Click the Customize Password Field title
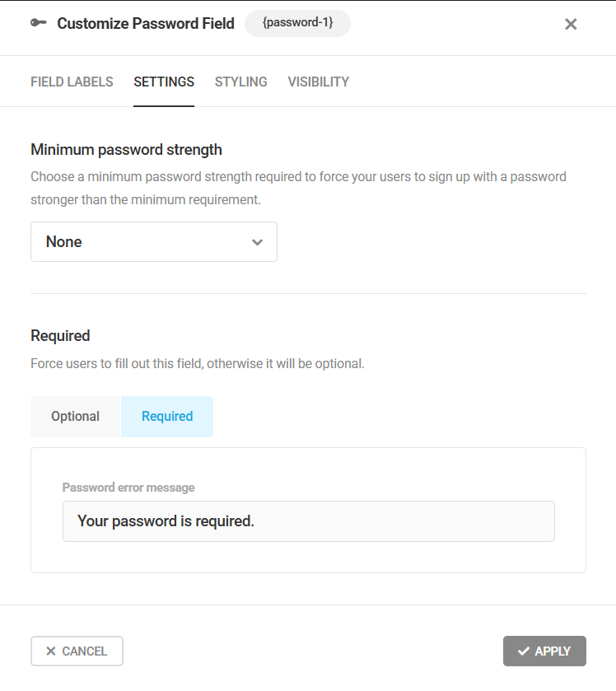616x691 pixels. click(x=146, y=24)
